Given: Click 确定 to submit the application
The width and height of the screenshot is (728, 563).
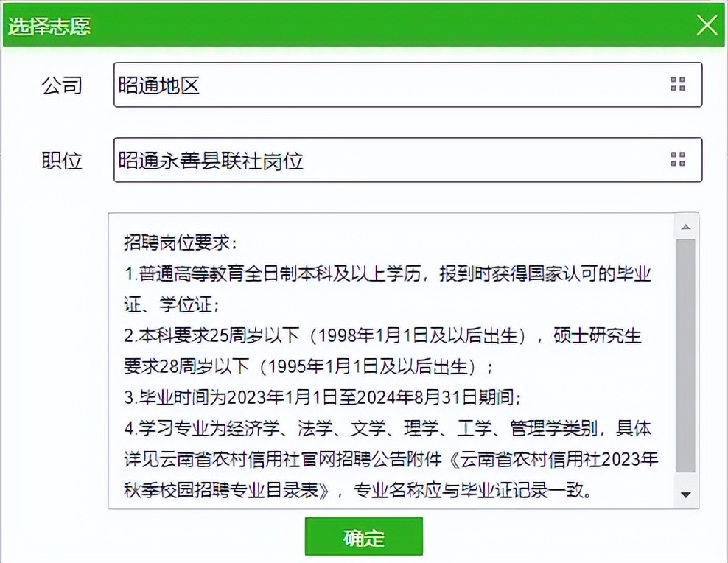Looking at the screenshot, I should (x=363, y=536).
